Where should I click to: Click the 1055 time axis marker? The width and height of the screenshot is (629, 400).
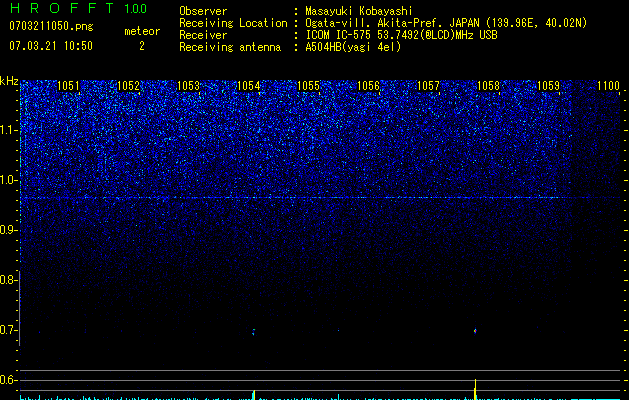point(308,86)
